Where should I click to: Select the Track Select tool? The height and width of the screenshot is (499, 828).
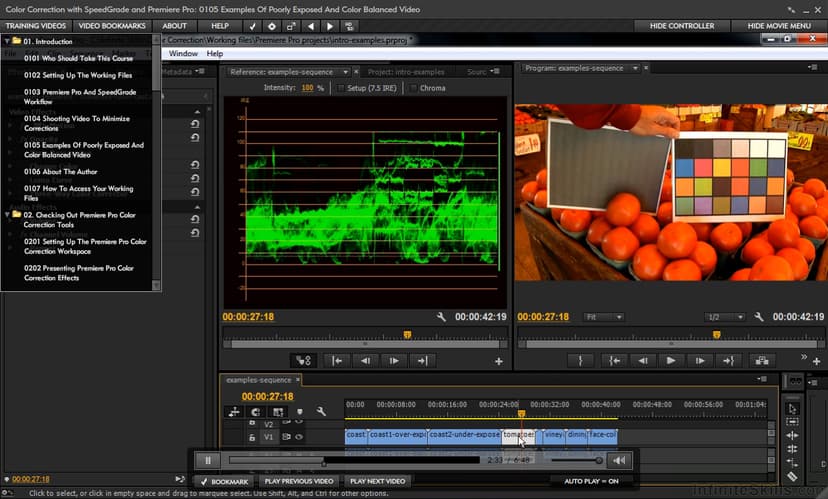(x=792, y=421)
